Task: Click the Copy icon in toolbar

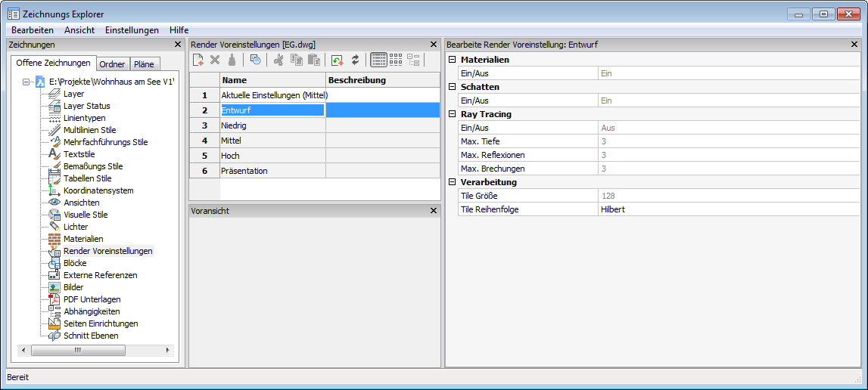Action: click(297, 60)
